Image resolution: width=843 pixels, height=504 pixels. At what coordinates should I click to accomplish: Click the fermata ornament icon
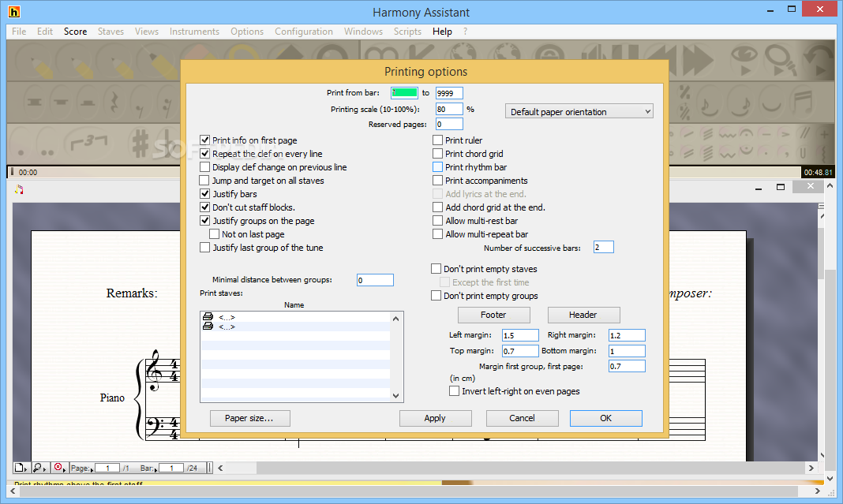tap(746, 133)
